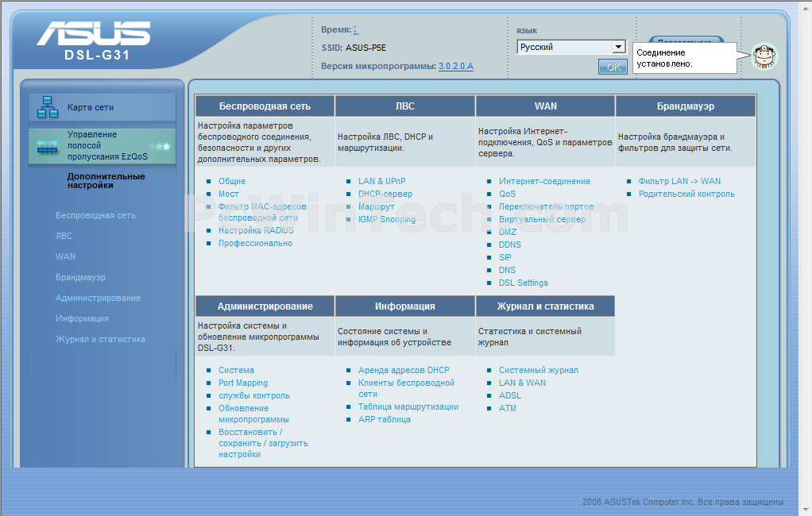The image size is (812, 516).
Task: Click the EzQoS bandwidth management icon
Action: point(47,147)
